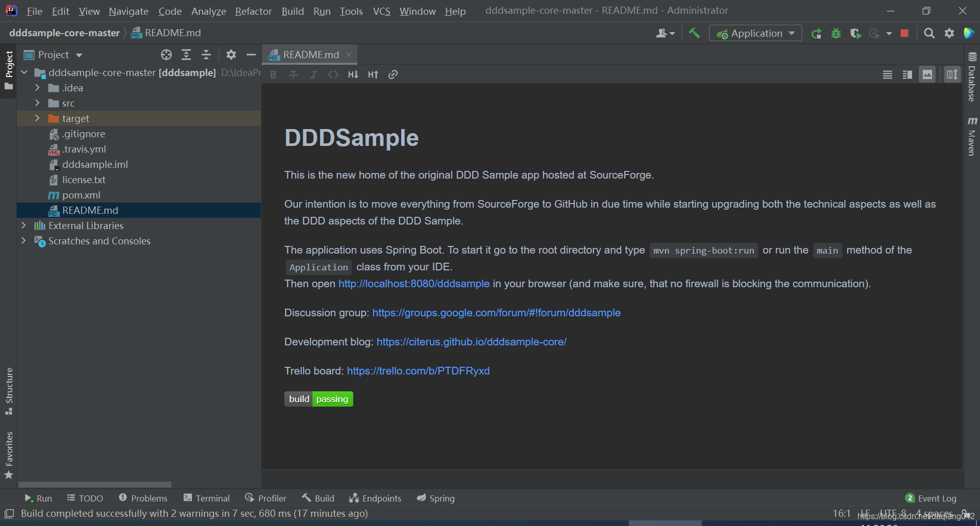The width and height of the screenshot is (980, 526).
Task: Open the Terminal tool tab
Action: tap(207, 498)
